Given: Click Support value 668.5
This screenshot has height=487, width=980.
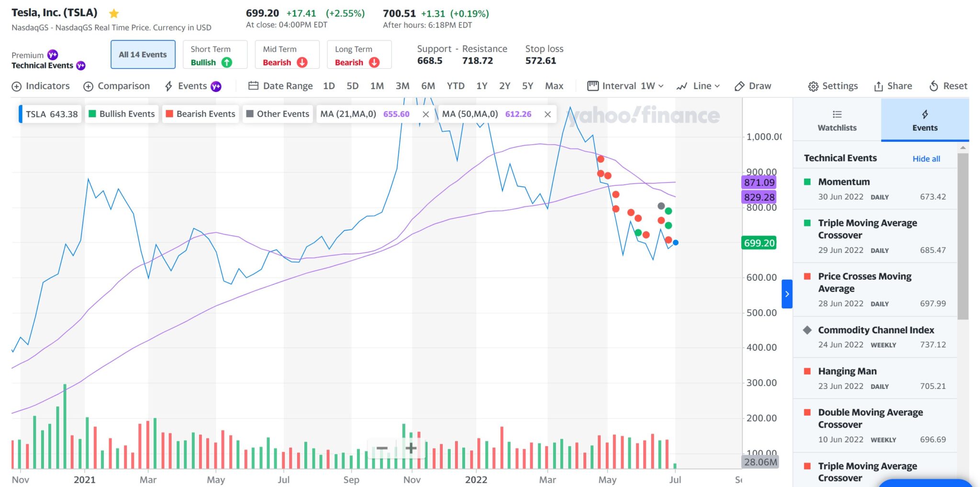Looking at the screenshot, I should [430, 61].
